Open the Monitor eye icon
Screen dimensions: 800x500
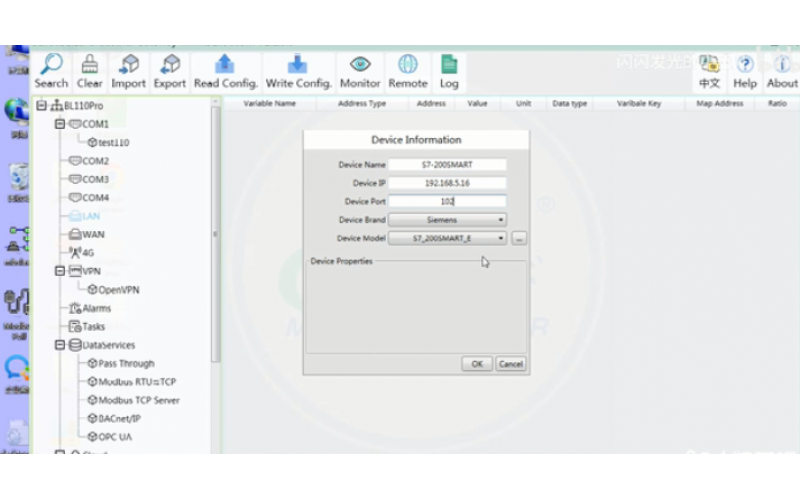click(360, 65)
